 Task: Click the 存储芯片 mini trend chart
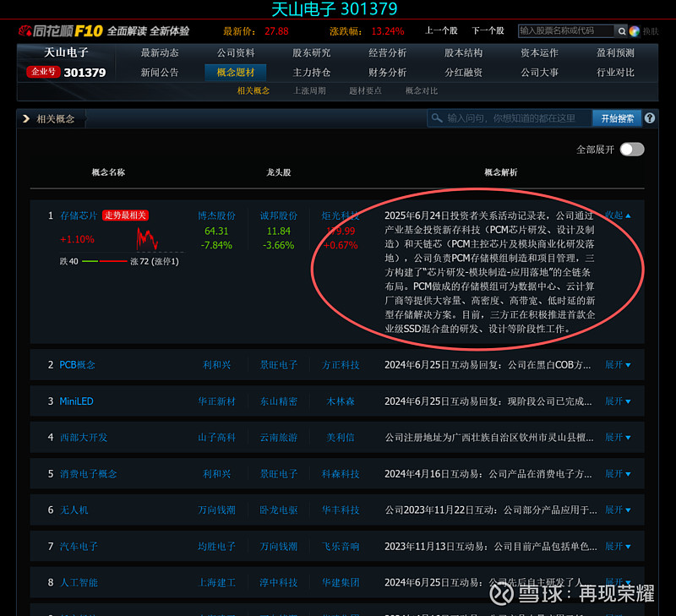pyautogui.click(x=147, y=239)
